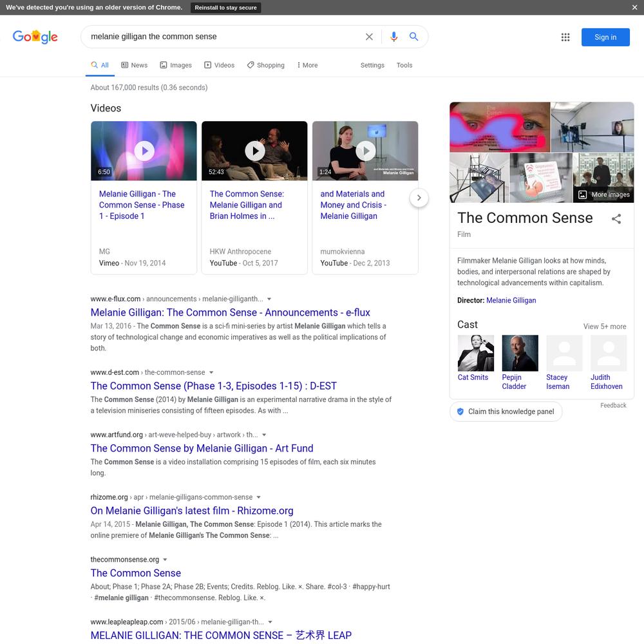Switch to the News tab
Viewport: 644px width, 644px height.
click(x=135, y=65)
